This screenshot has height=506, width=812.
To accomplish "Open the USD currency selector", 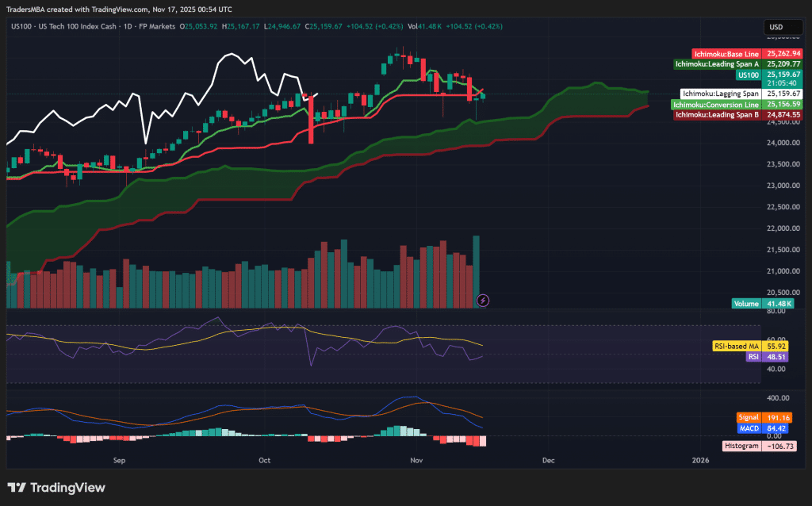I will (776, 27).
